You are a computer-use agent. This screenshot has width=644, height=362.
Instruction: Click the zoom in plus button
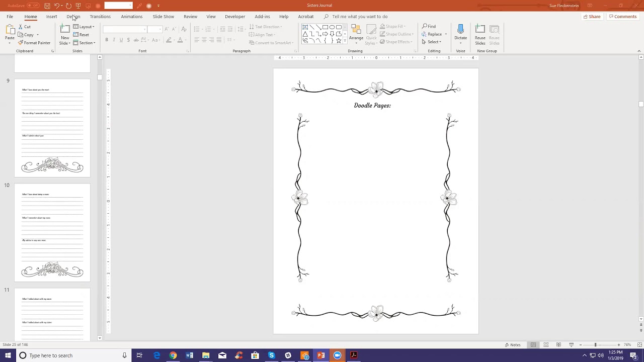618,345
